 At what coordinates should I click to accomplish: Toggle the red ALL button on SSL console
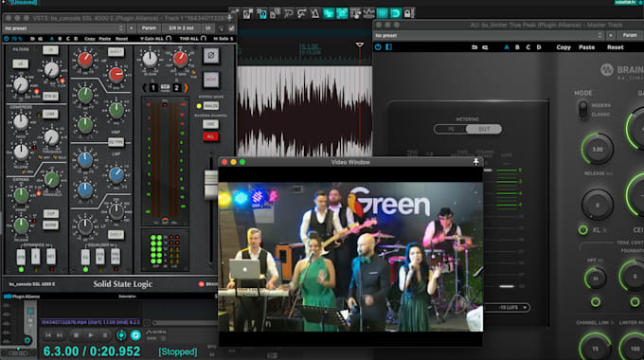pyautogui.click(x=210, y=136)
